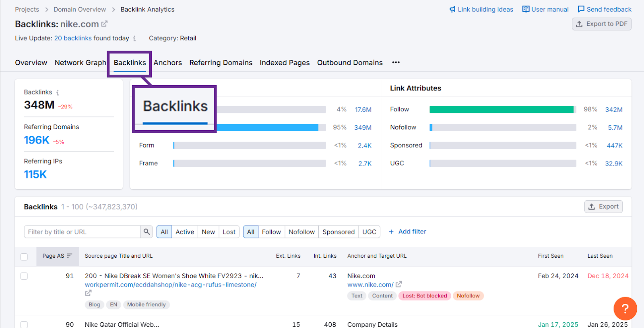Check the row checkbox for Nike Qatar page
The image size is (644, 328).
(x=24, y=324)
